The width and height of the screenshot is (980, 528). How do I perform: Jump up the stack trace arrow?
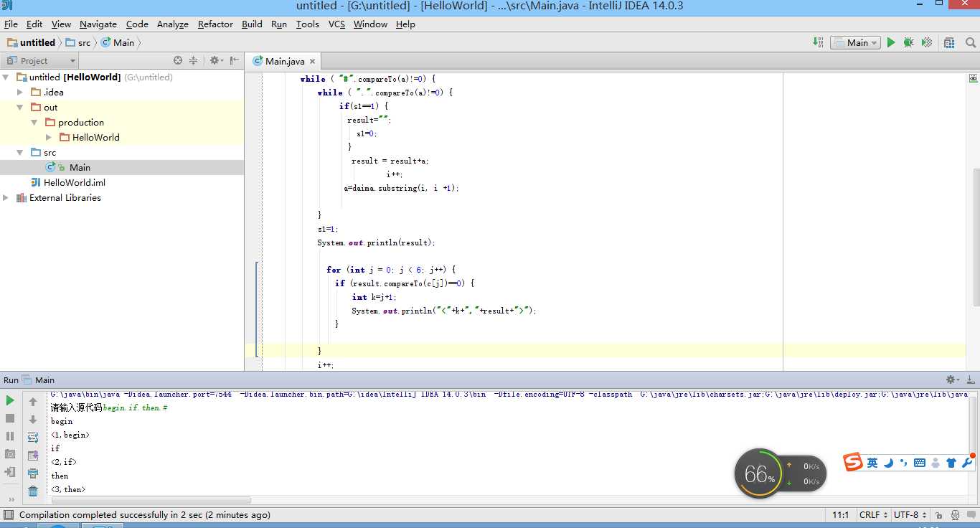point(33,402)
